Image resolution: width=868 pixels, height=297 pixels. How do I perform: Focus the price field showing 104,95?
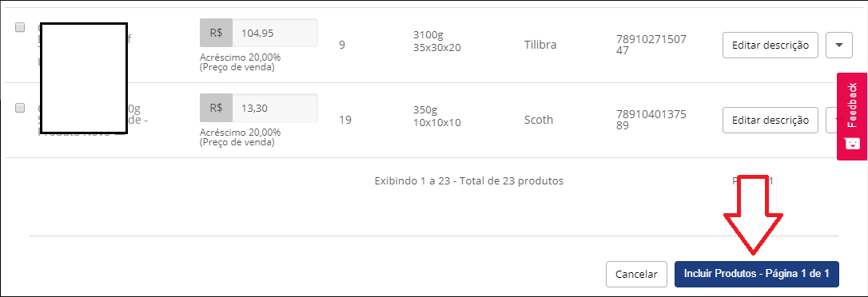pos(275,34)
